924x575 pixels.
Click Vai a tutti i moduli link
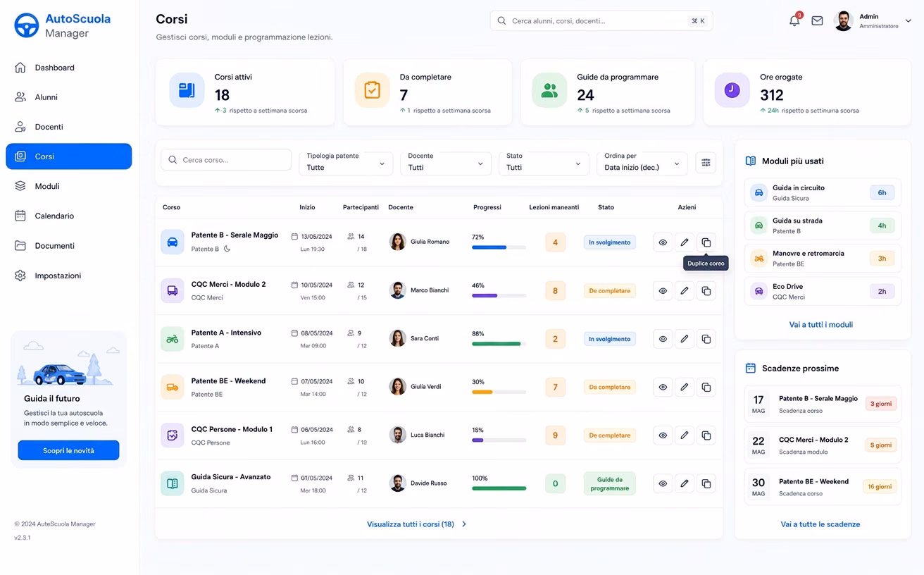pos(821,325)
